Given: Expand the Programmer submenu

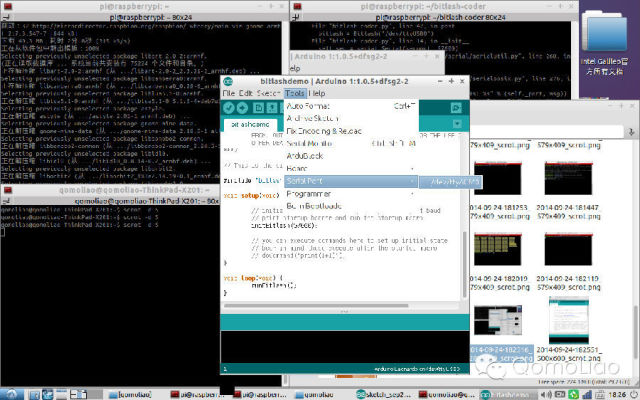Looking at the screenshot, I should 351,193.
